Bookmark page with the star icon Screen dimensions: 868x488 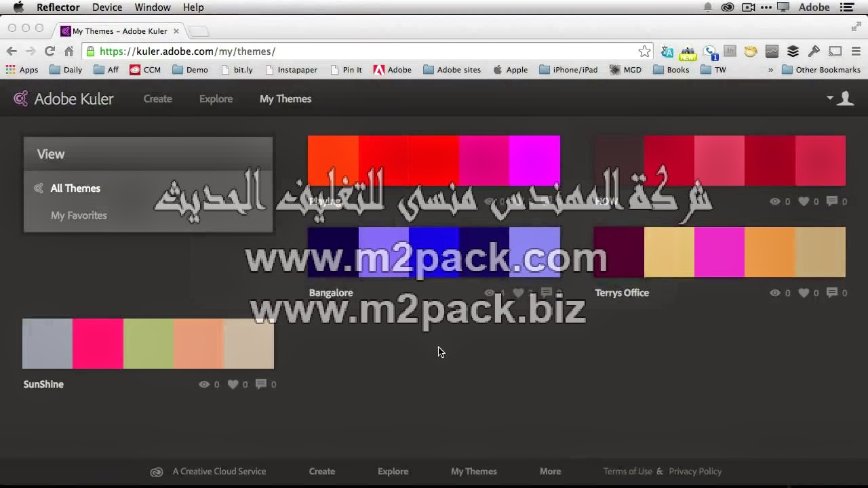click(x=644, y=52)
